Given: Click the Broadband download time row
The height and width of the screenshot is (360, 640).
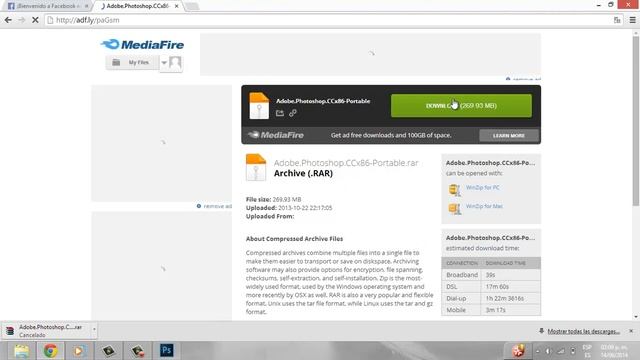Looking at the screenshot, I should [x=491, y=275].
